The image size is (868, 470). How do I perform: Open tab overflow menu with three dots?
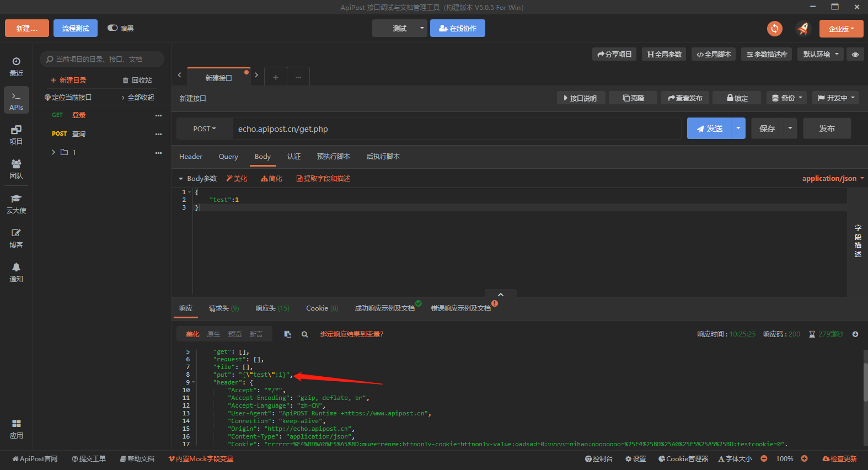coord(298,77)
